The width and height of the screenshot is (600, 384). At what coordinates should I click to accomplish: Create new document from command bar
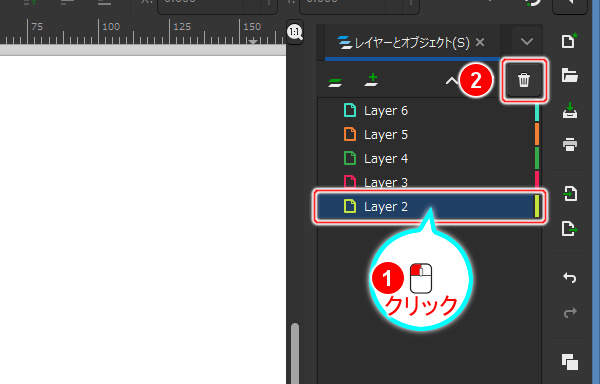569,41
